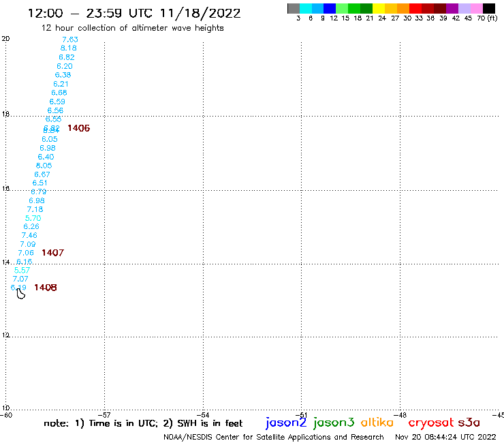Click the Barbados island outline on the map

[21, 294]
